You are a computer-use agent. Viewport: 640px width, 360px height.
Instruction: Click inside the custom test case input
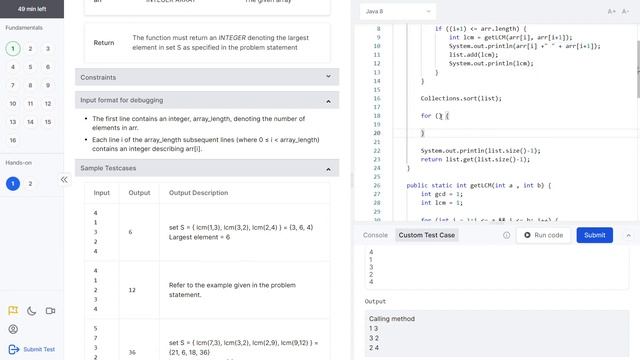[x=497, y=267]
